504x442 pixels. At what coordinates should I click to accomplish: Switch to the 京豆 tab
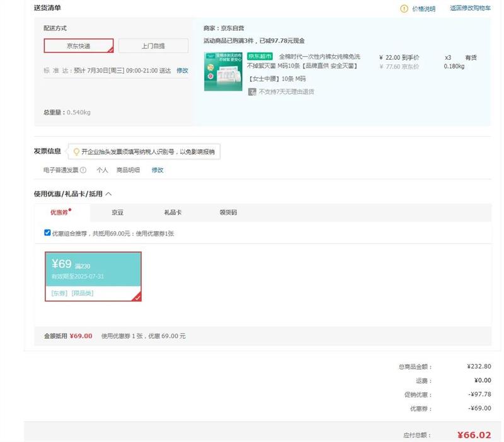[x=118, y=213]
